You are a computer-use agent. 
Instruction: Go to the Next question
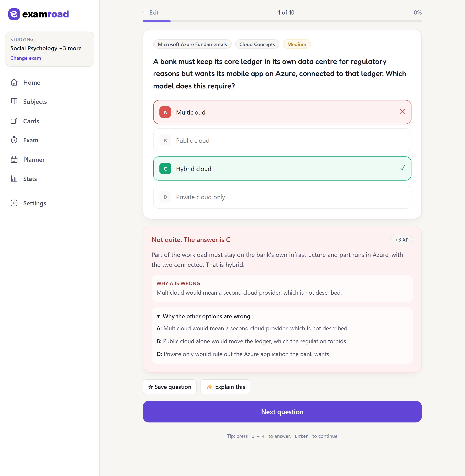pos(282,412)
